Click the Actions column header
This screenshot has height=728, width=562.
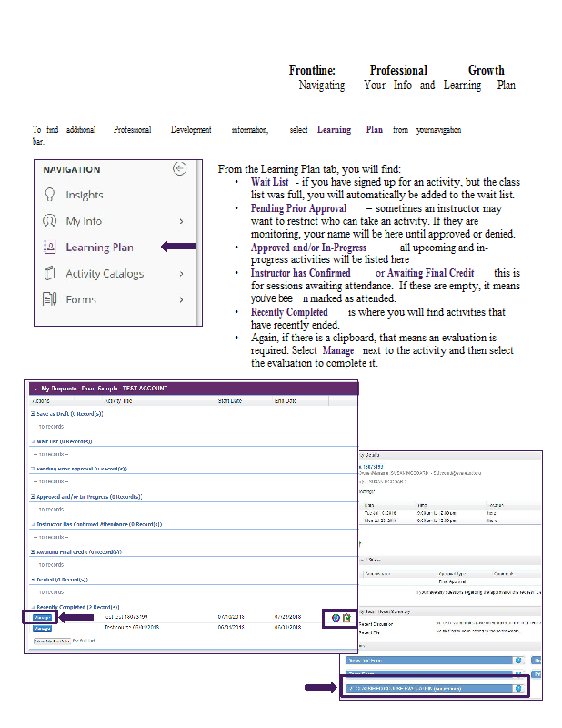(41, 400)
